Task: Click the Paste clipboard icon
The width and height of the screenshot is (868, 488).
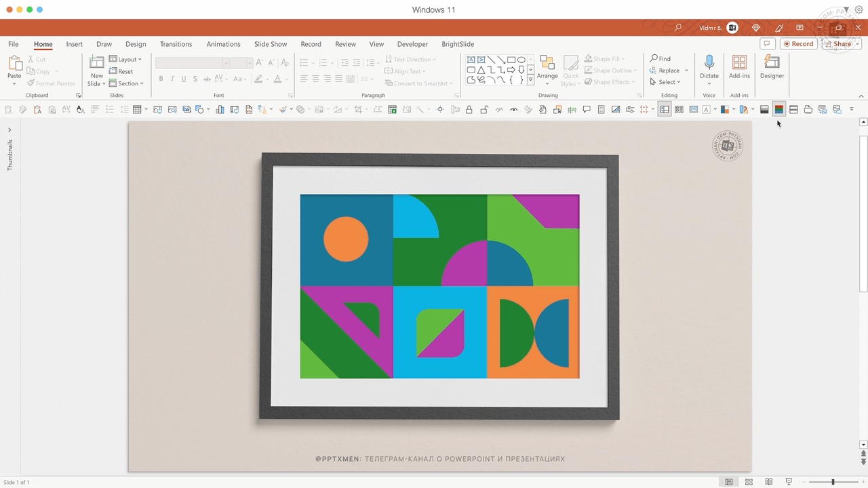Action: (x=14, y=64)
